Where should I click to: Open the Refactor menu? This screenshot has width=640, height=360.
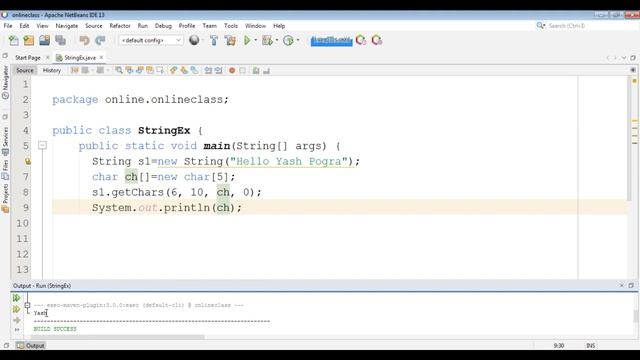tap(120, 26)
